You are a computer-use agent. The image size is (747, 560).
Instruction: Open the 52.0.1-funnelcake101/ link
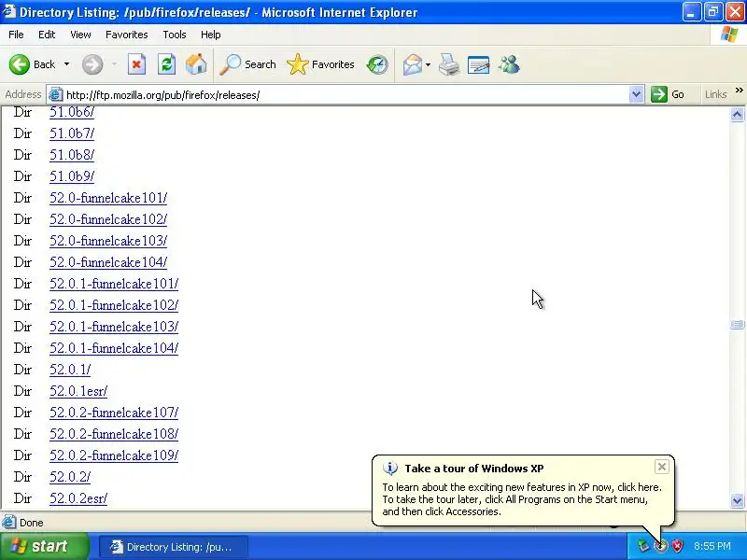(x=114, y=284)
